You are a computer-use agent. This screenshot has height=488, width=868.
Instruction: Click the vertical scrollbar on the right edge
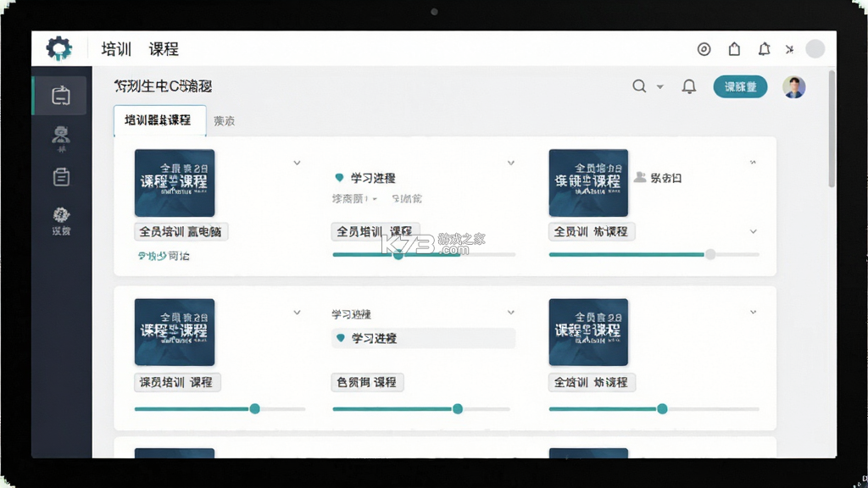click(x=832, y=129)
